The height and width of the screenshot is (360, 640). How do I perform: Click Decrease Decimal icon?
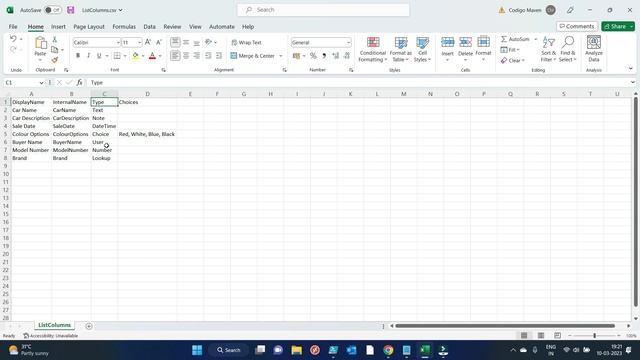(347, 56)
